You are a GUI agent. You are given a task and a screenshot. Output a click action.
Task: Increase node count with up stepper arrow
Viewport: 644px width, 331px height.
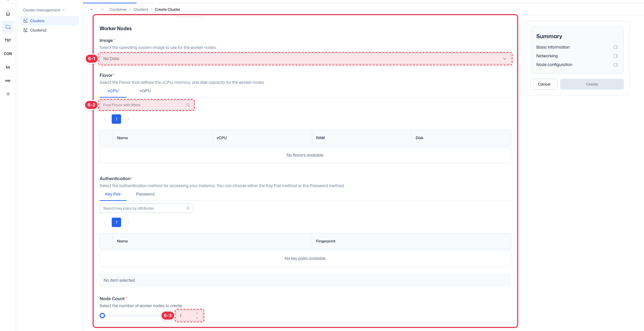pos(197,314)
